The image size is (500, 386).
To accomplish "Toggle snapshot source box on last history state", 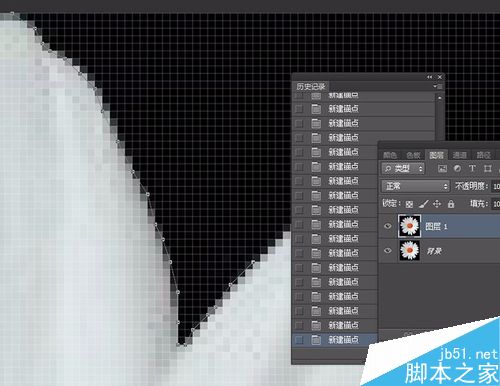I will click(299, 340).
